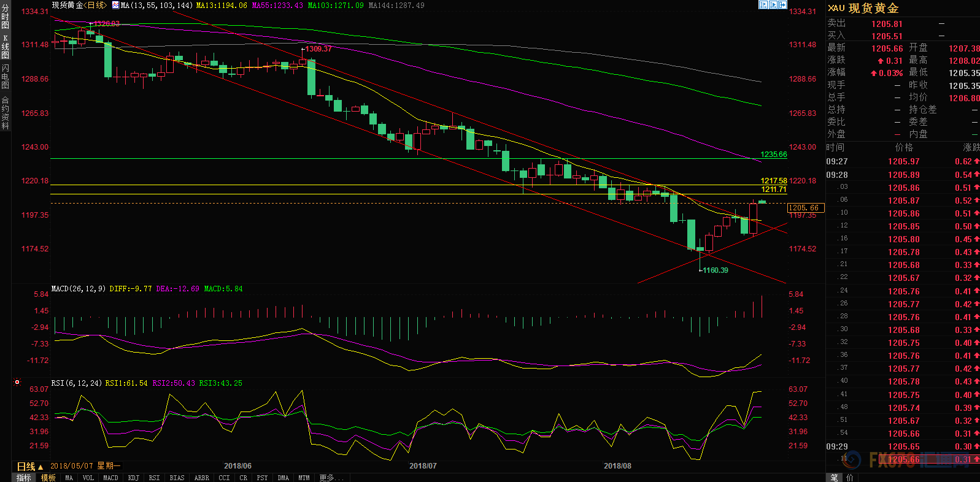Select the PSY indicator button

click(x=263, y=478)
